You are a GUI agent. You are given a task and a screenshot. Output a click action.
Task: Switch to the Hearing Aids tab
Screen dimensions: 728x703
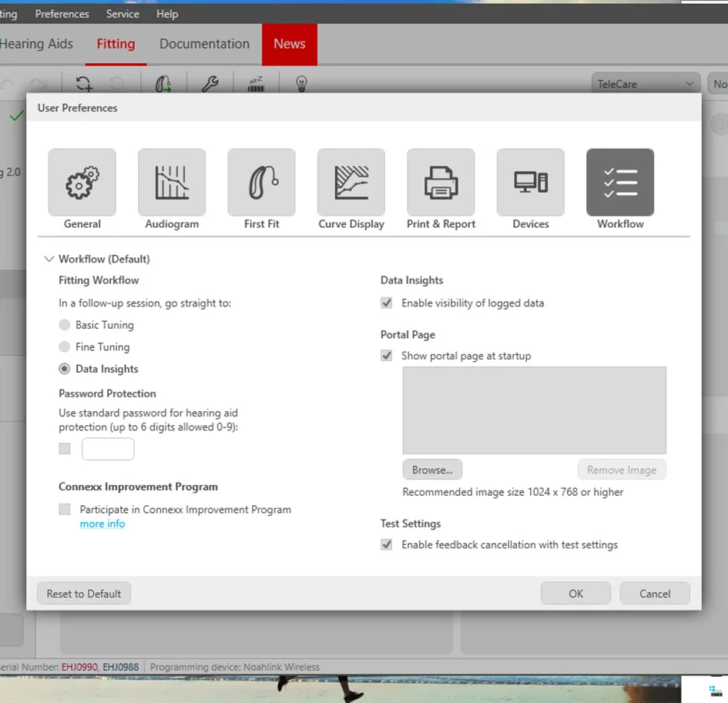(x=36, y=44)
